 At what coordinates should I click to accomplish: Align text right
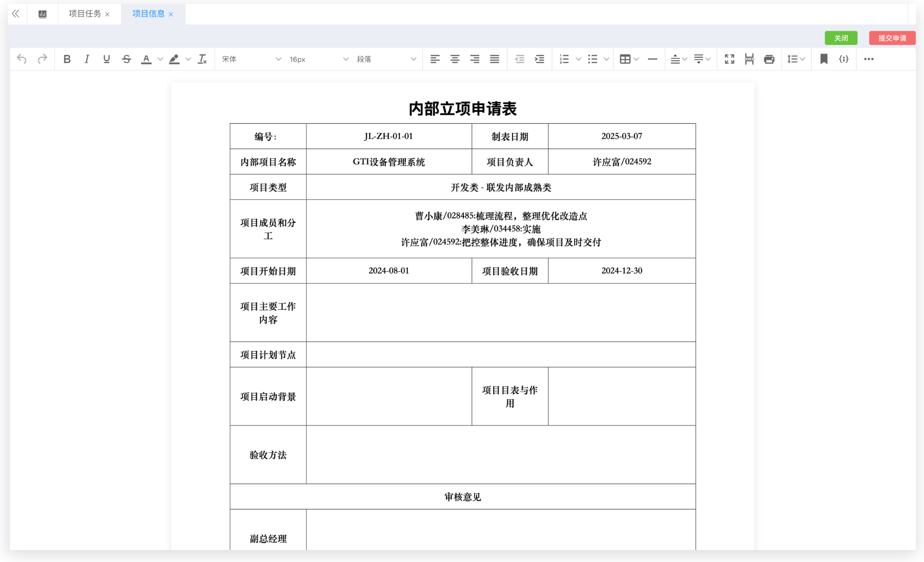pyautogui.click(x=475, y=59)
